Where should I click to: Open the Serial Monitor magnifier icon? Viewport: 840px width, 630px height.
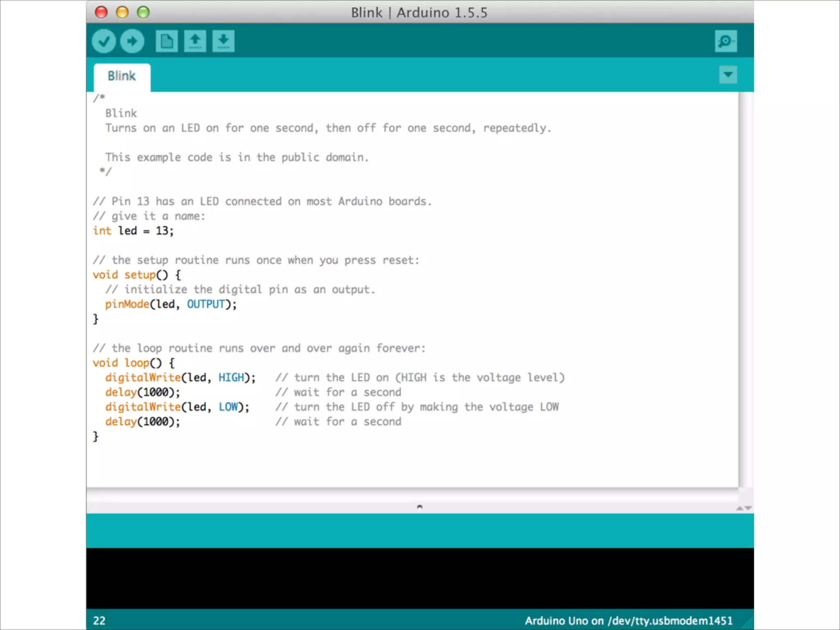point(726,41)
